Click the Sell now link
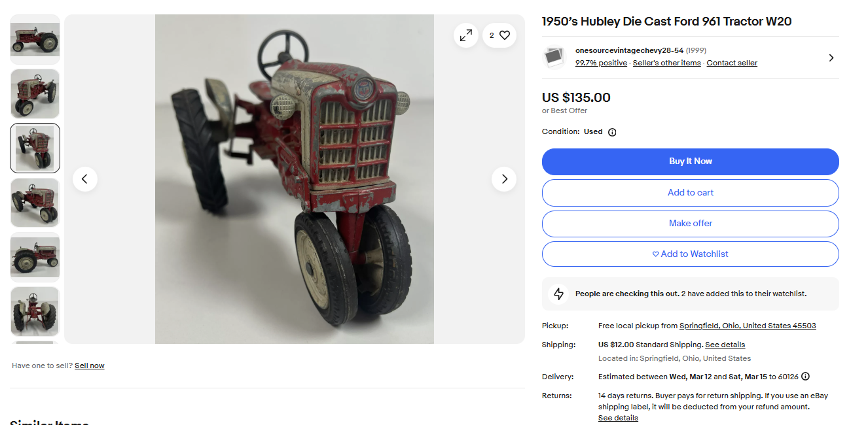 click(90, 365)
